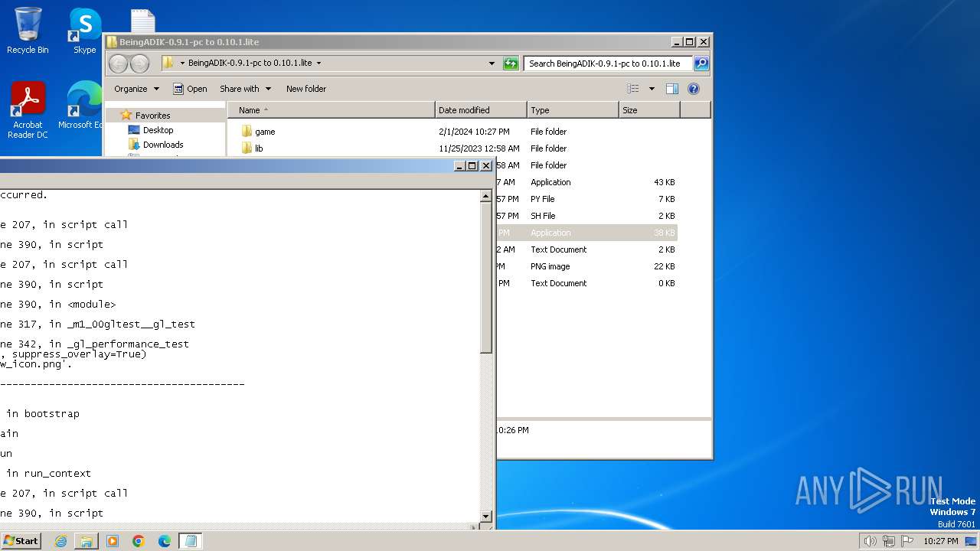Maximize the traceback error window
Screen dimensions: 980x551
click(x=472, y=166)
